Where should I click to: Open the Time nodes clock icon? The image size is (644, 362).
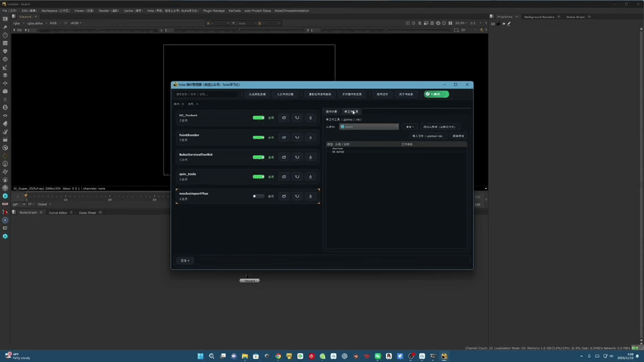tap(5, 35)
